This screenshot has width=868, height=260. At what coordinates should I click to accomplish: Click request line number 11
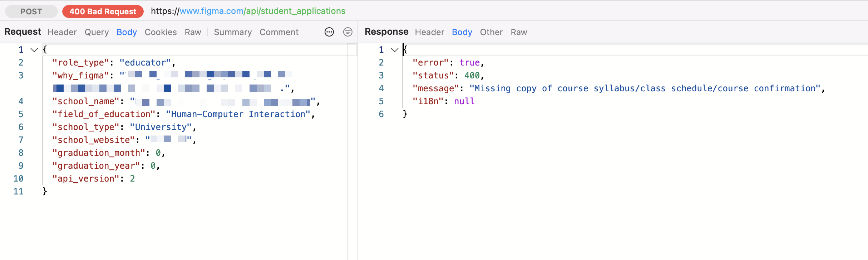18,192
